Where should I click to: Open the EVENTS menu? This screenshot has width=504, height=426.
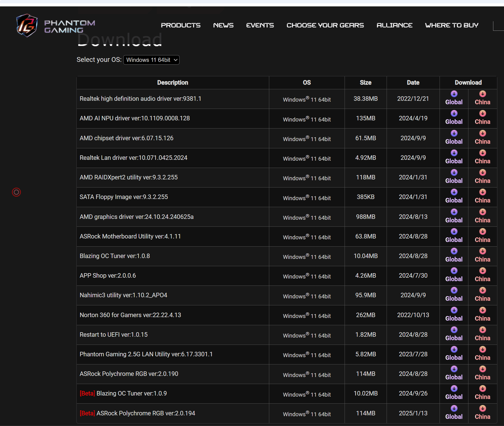[260, 25]
